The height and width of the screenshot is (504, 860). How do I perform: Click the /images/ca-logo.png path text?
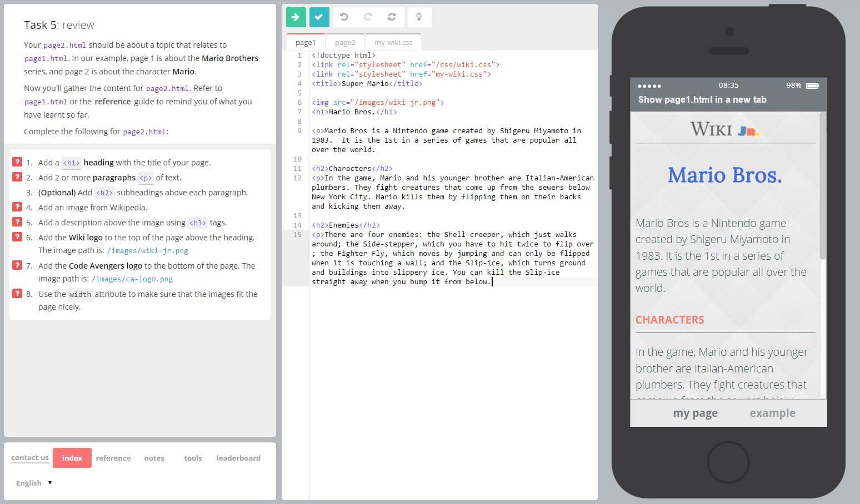pyautogui.click(x=132, y=279)
